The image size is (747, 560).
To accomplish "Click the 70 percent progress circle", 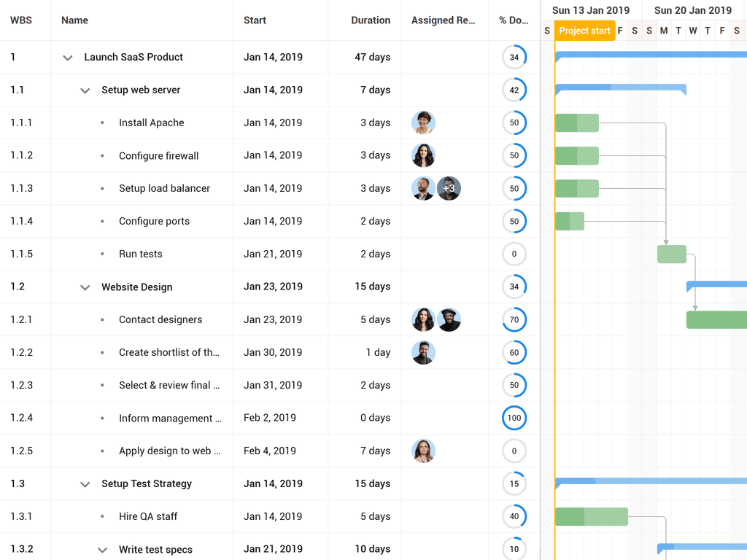I will (514, 319).
